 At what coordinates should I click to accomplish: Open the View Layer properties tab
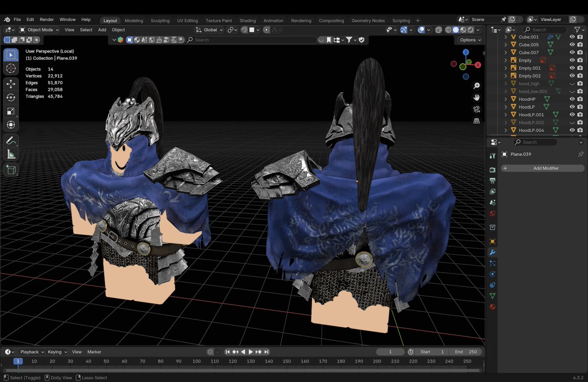[x=492, y=191]
